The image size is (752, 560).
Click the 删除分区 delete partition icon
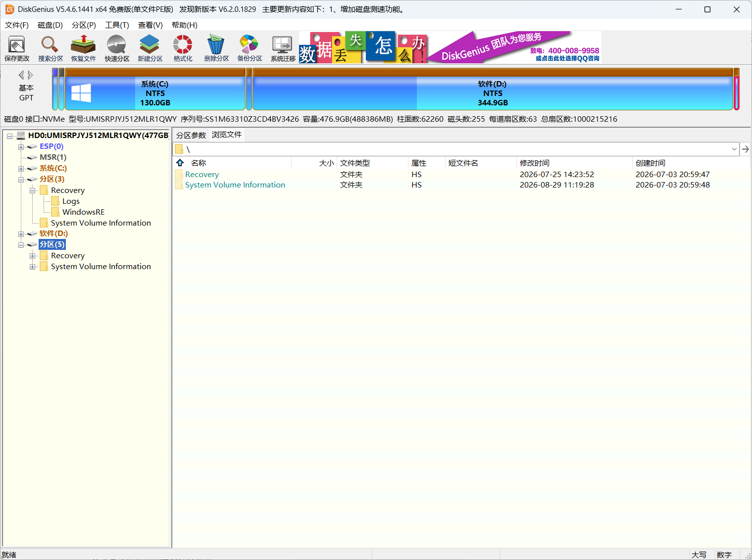click(216, 48)
